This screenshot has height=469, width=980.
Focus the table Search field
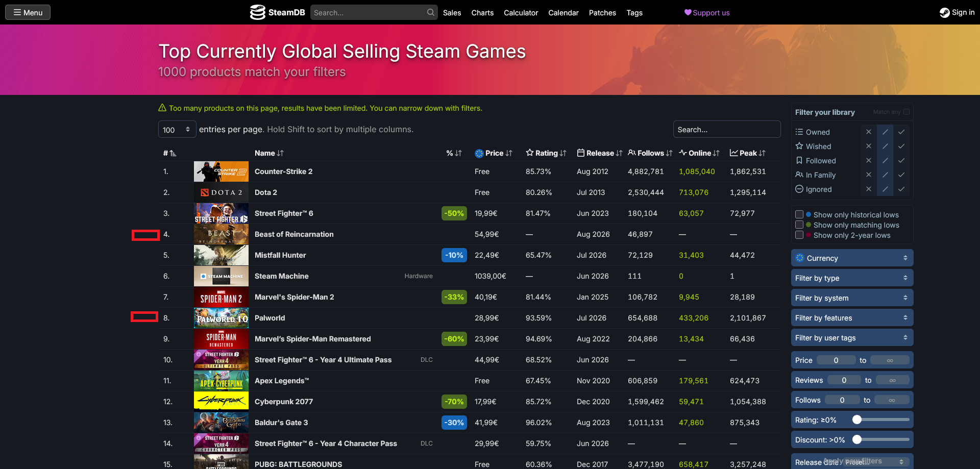pos(727,130)
